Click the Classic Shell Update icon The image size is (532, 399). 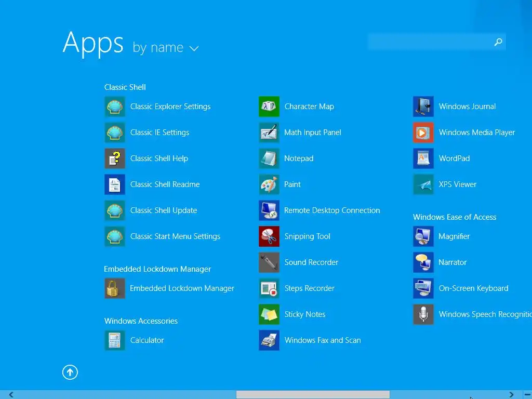click(115, 210)
